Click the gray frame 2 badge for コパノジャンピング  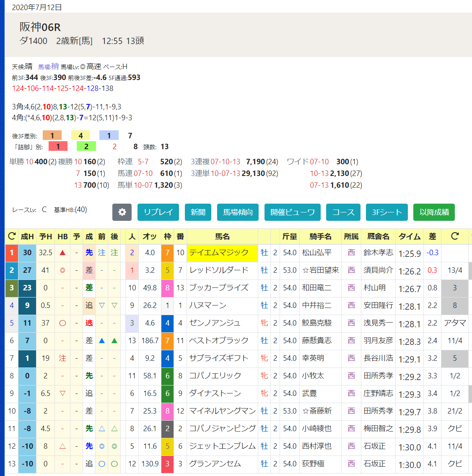[167, 429]
